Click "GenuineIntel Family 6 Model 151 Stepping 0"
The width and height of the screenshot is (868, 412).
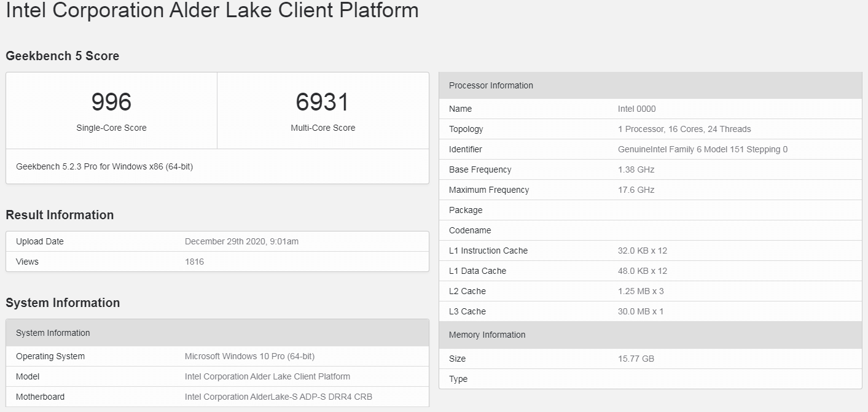click(x=703, y=149)
